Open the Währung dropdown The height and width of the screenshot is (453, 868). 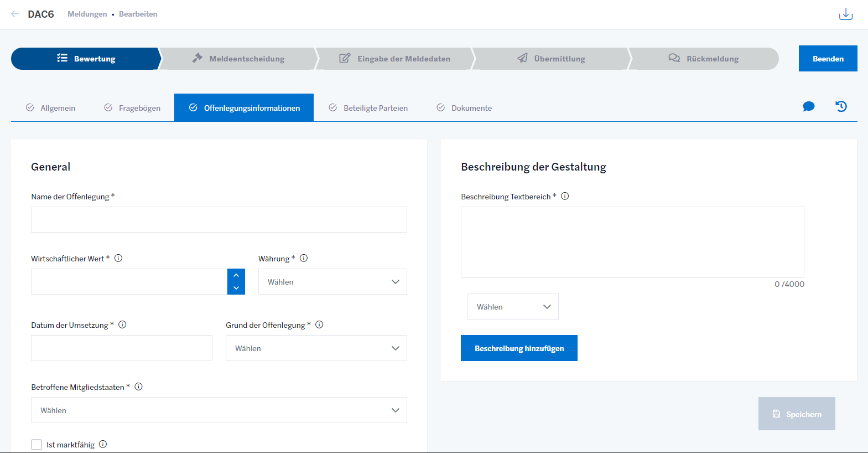pos(332,282)
